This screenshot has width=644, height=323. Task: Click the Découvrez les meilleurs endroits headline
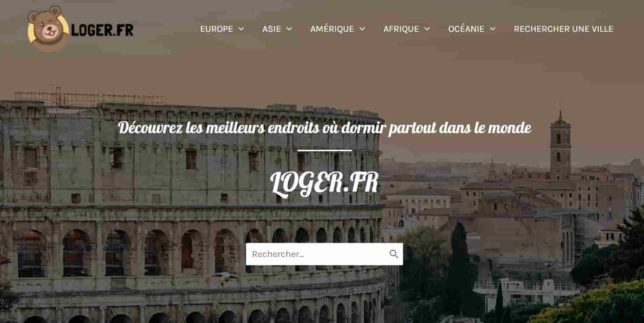click(324, 128)
